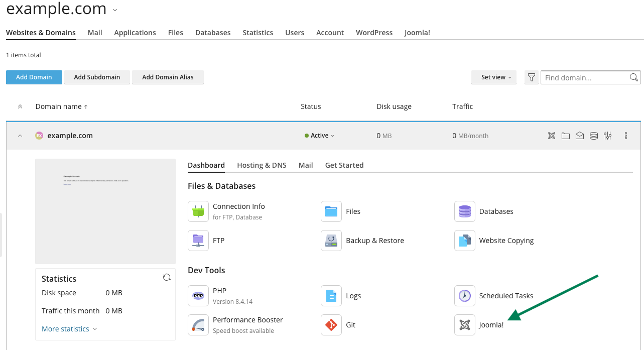
Task: Click the Scheduled Tasks clock icon
Action: pyautogui.click(x=465, y=296)
